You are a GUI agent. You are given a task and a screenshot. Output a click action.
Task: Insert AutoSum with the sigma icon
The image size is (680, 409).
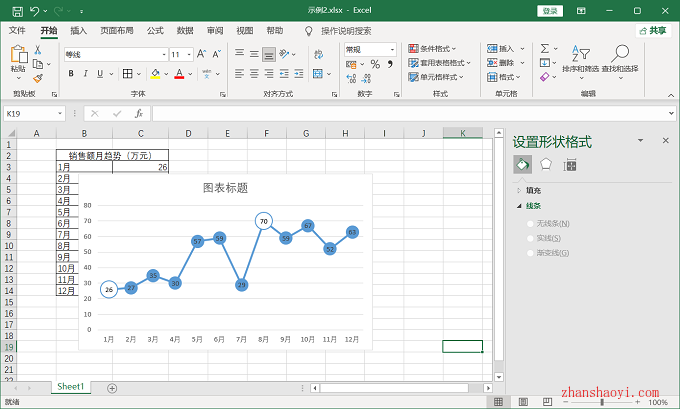(x=545, y=49)
